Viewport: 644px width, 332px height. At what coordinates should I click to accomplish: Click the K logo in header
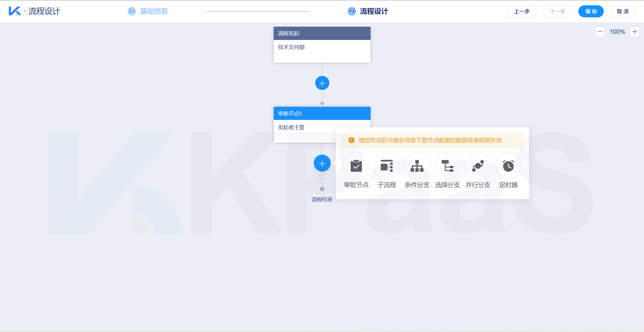point(15,11)
